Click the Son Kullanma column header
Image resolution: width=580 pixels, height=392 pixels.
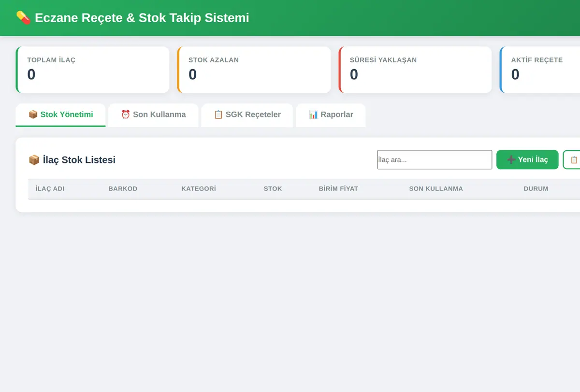[x=436, y=189]
